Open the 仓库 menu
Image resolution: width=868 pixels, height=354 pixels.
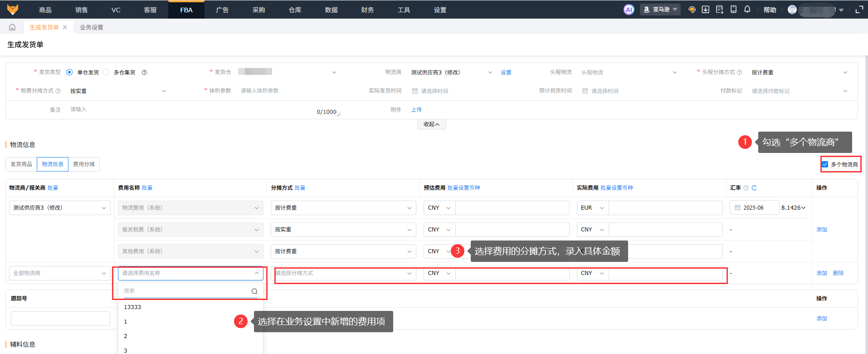(295, 10)
